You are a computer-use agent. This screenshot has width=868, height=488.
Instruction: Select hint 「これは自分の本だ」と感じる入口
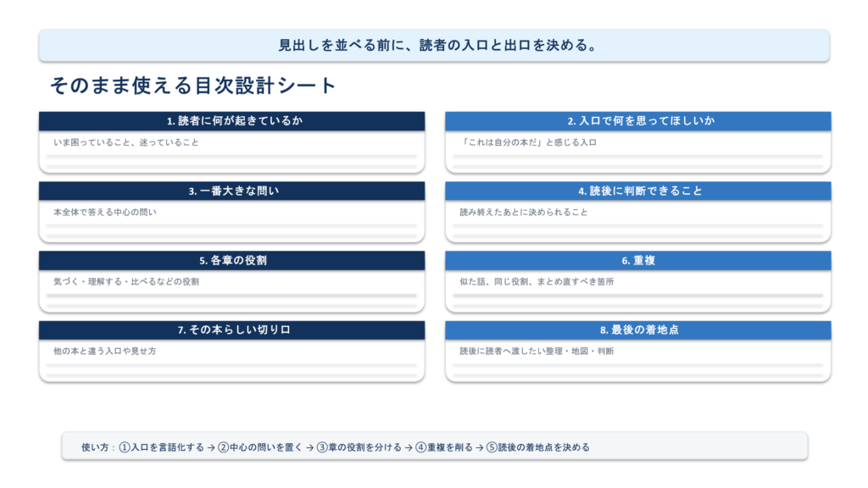(528, 142)
